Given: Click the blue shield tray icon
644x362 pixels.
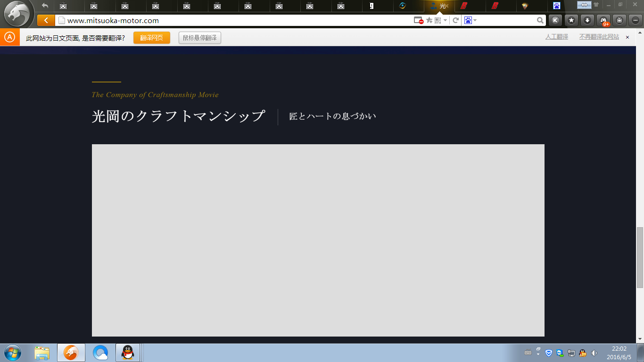Looking at the screenshot, I should coord(549,353).
